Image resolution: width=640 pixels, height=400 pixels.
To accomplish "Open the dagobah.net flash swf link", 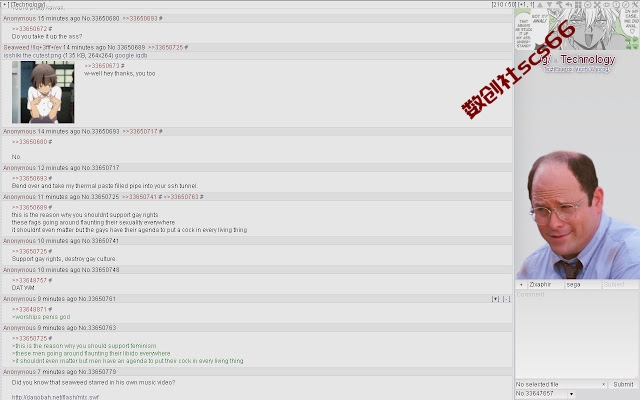I will 55,397.
